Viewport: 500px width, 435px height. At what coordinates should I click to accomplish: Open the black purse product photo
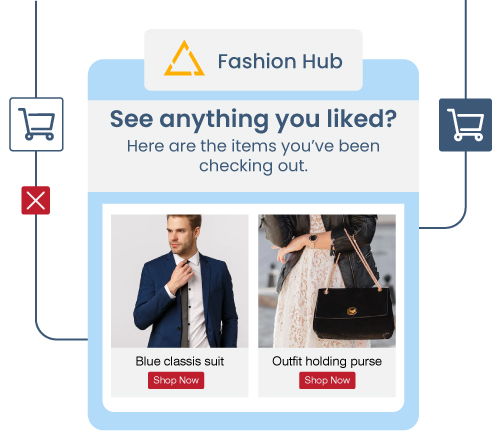pos(327,281)
